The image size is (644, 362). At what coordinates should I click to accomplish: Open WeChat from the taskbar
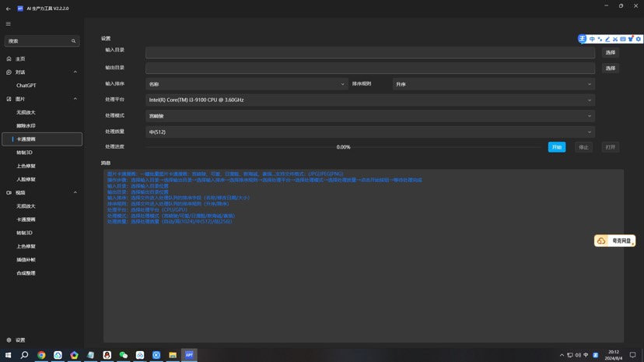pos(124,355)
